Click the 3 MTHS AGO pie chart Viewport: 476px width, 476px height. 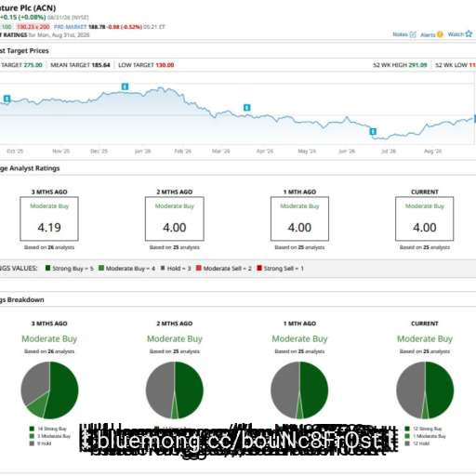tap(49, 390)
